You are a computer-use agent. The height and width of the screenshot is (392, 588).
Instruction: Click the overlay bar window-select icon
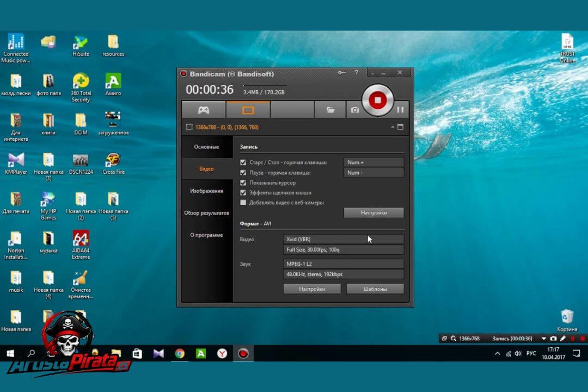(x=444, y=338)
